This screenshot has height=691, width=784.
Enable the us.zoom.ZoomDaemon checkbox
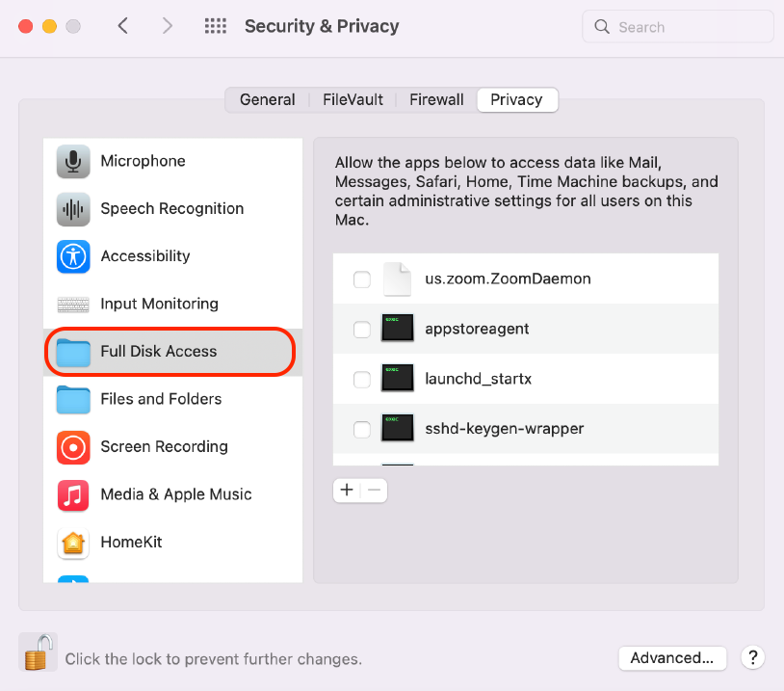click(x=362, y=279)
